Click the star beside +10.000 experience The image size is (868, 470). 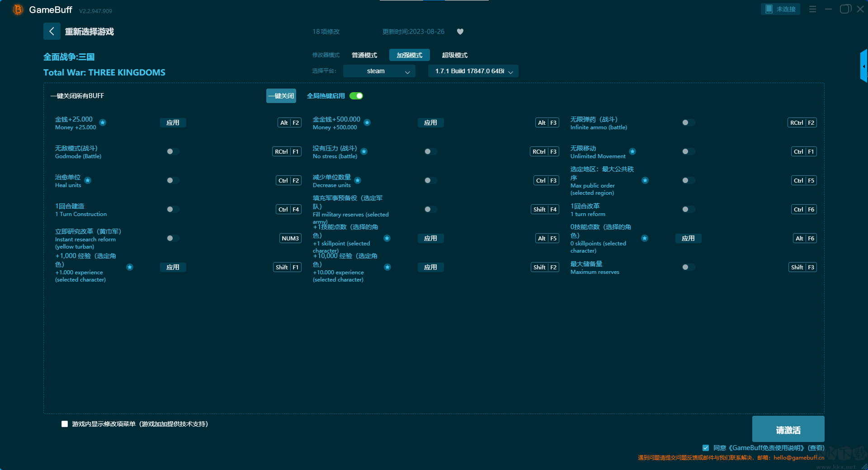coord(387,267)
